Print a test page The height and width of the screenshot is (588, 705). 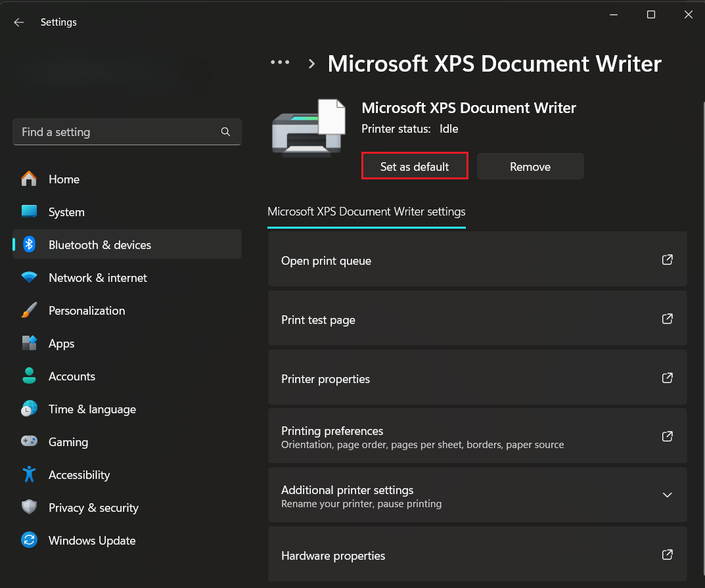pyautogui.click(x=477, y=320)
